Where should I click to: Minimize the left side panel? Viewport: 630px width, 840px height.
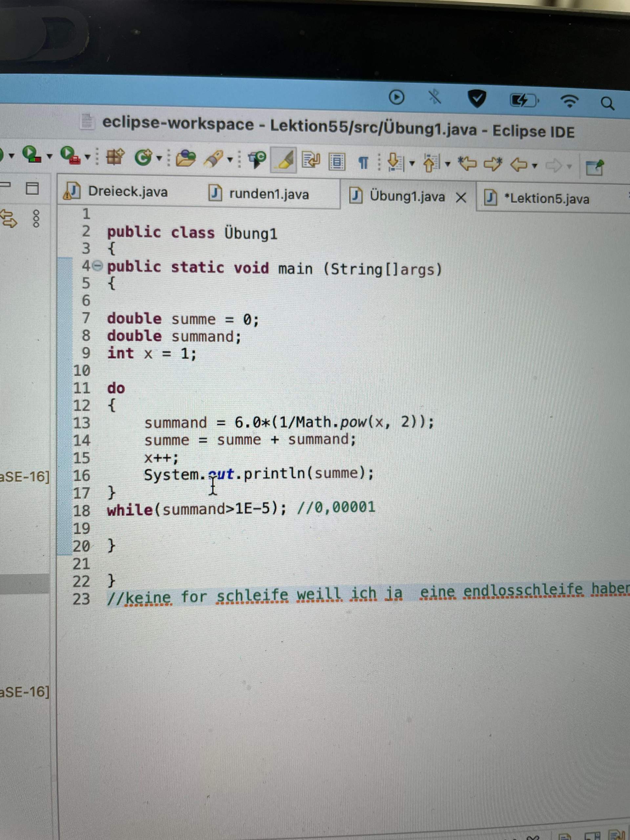coord(5,185)
